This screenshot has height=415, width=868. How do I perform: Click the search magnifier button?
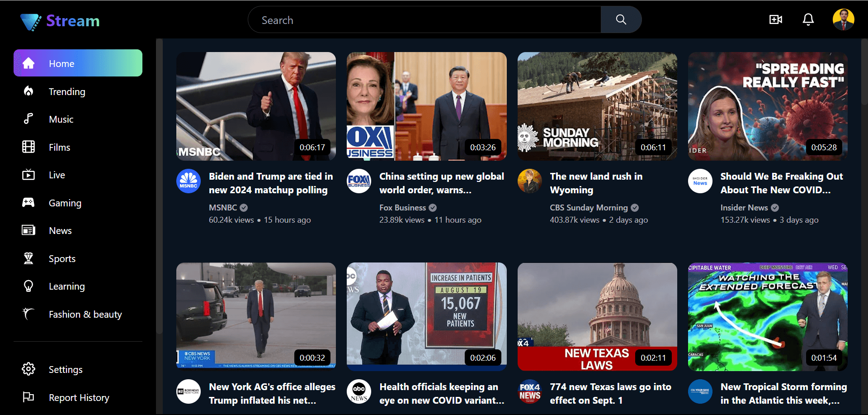click(621, 19)
